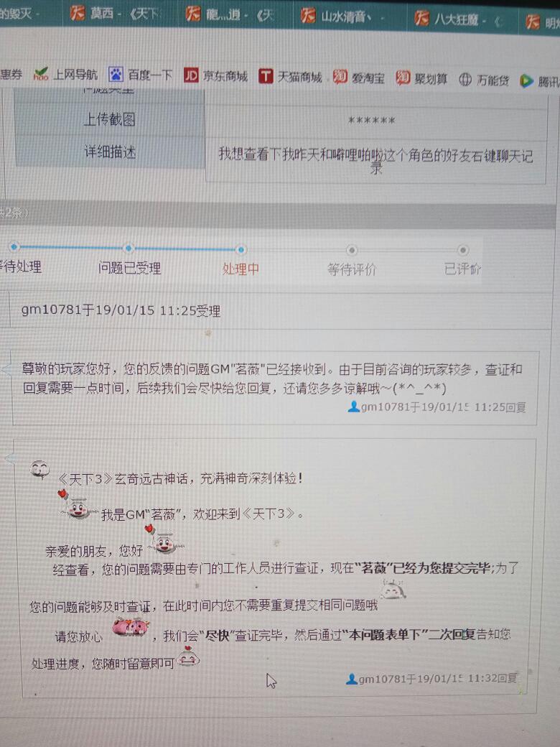The width and height of the screenshot is (560, 747).
Task: Switch to the 莫西 browser tab
Action: tap(115, 14)
